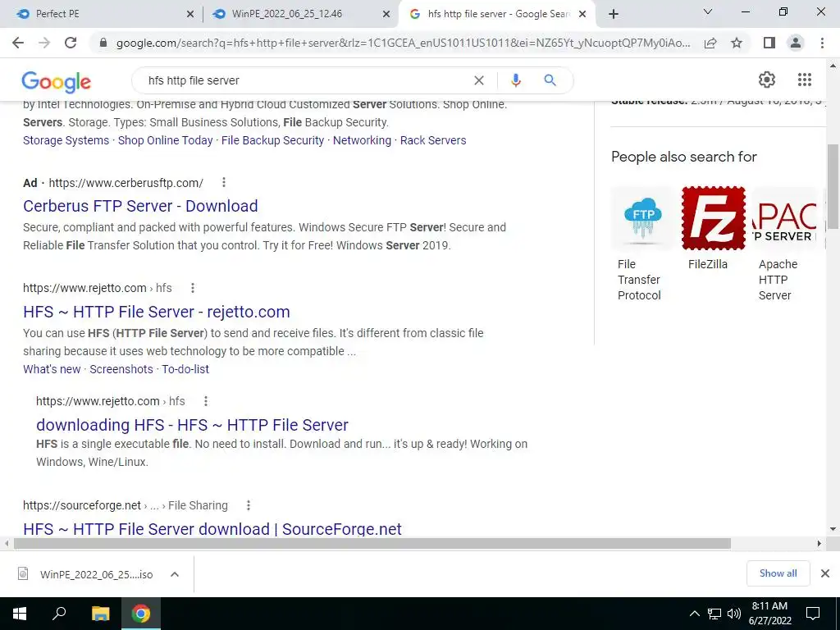The width and height of the screenshot is (840, 630).
Task: Open the File Backup Security ad link
Action: [x=272, y=140]
